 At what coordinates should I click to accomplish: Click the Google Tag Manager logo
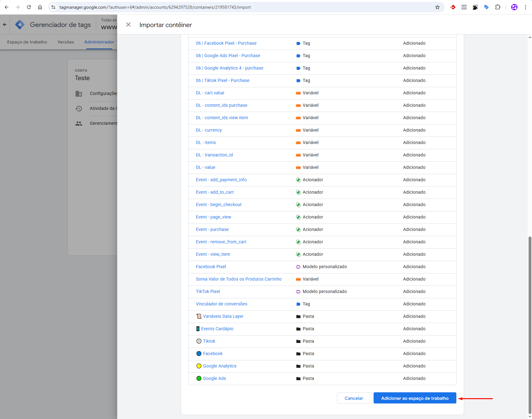point(20,25)
